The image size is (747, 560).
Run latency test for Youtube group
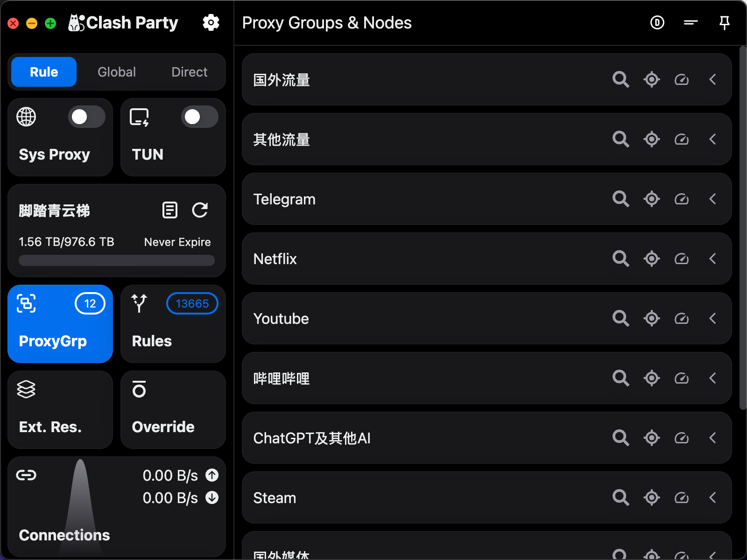click(682, 318)
